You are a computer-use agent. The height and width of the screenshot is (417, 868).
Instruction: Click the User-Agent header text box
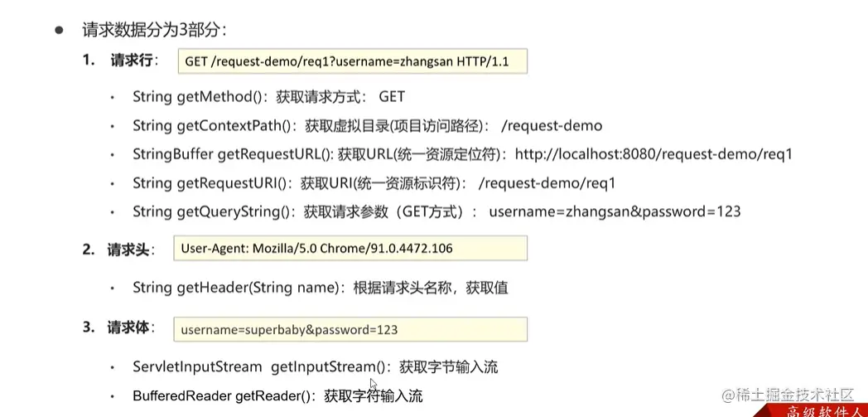(x=350, y=249)
